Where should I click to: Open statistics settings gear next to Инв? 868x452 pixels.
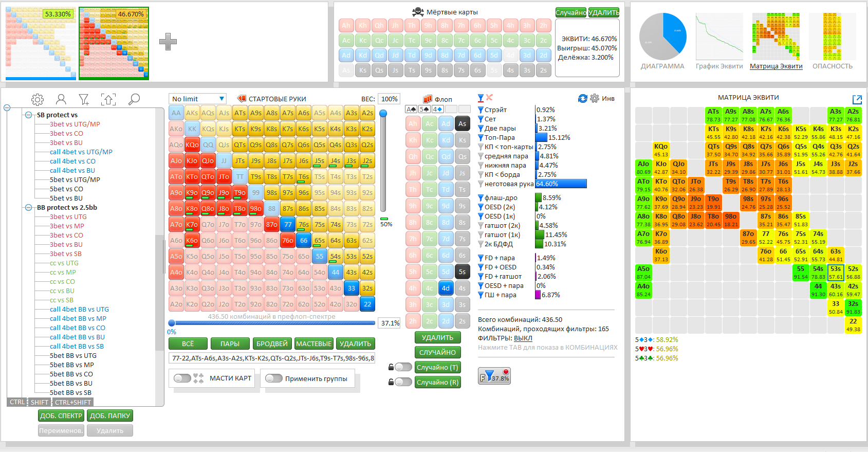tap(595, 98)
